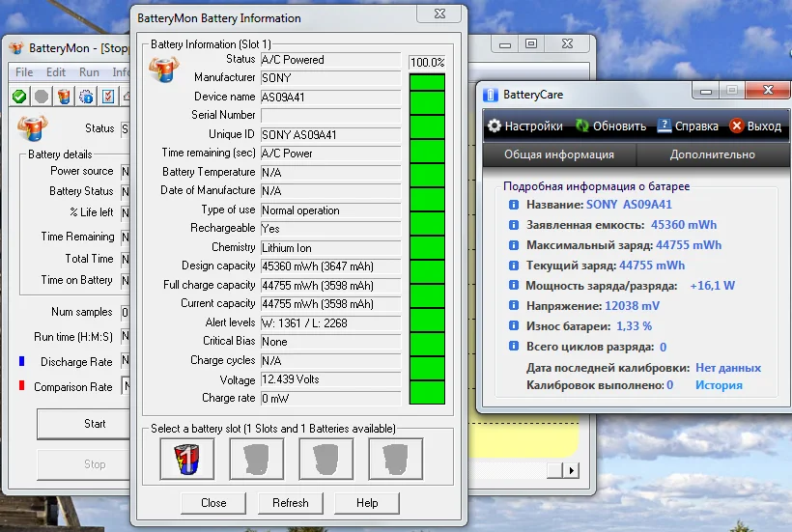The width and height of the screenshot is (792, 532).
Task: Click info icon next to Износ батареи
Action: click(x=514, y=325)
